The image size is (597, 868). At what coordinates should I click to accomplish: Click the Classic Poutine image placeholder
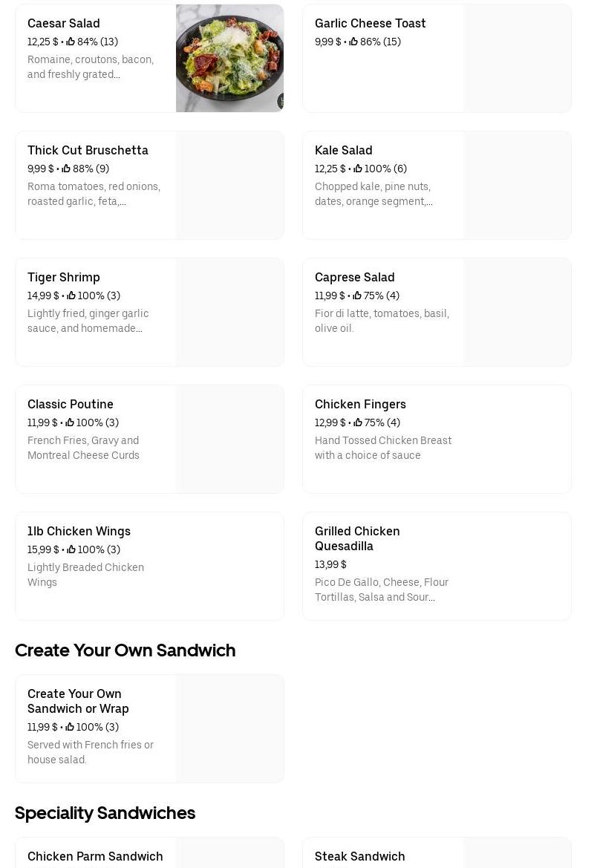(229, 439)
